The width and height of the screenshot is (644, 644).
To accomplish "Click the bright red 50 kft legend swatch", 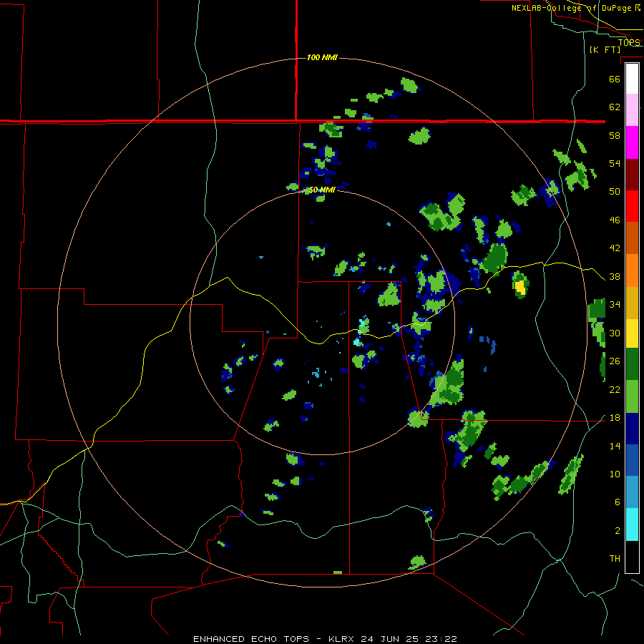I will pyautogui.click(x=632, y=206).
